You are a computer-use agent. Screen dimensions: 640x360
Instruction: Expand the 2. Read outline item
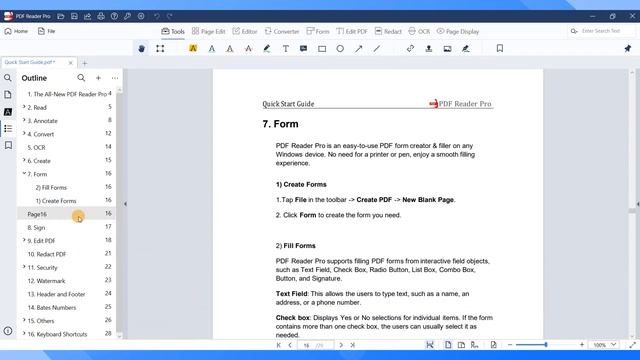pyautogui.click(x=24, y=107)
